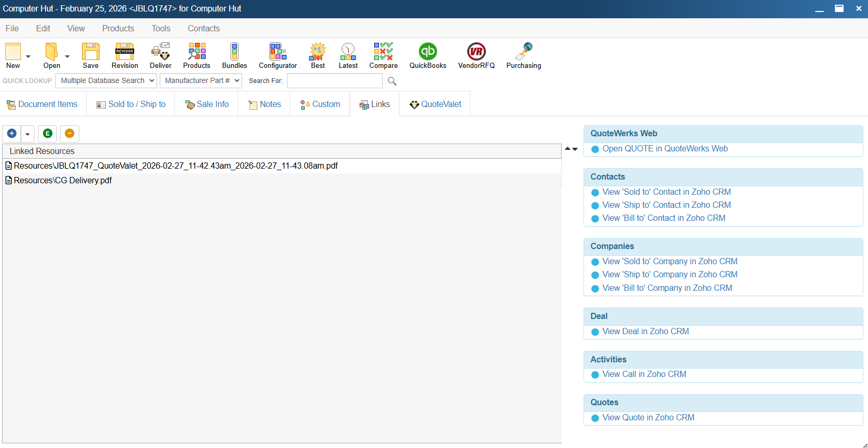Create a Revision of the quote
The image size is (868, 448).
(125, 55)
